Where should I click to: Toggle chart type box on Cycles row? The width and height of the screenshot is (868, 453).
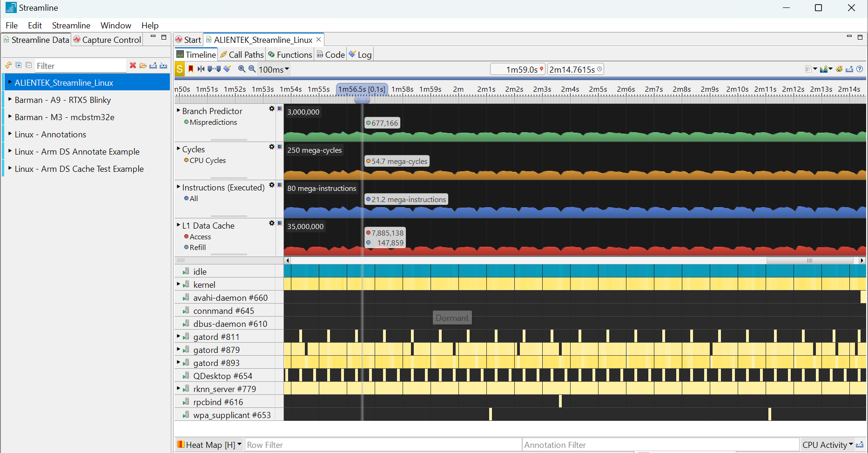click(x=280, y=147)
